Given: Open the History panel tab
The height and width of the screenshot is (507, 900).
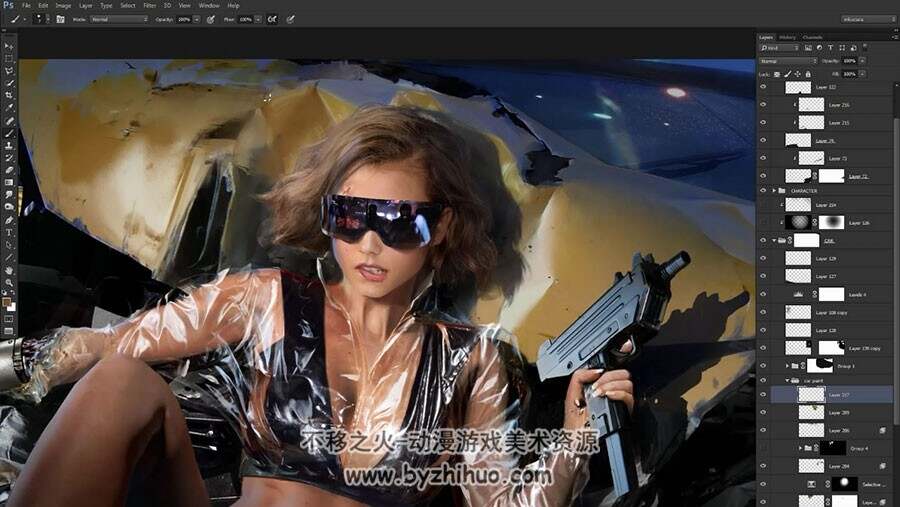Looking at the screenshot, I should (x=787, y=37).
